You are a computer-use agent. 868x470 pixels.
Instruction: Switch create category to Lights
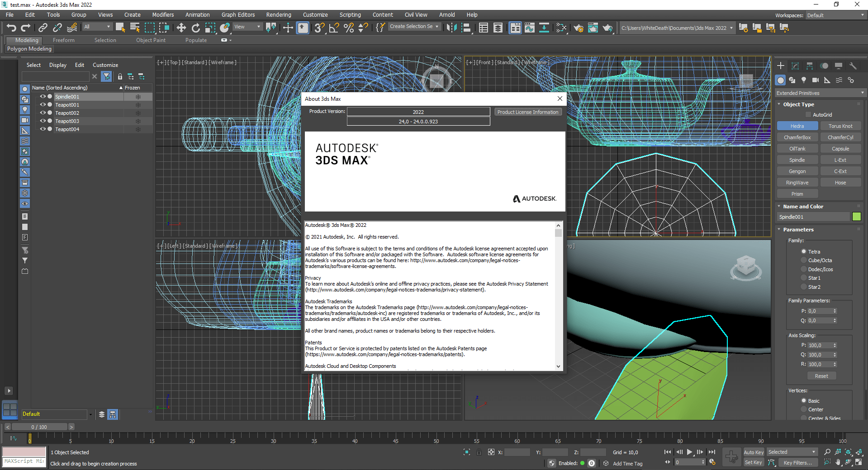point(804,80)
